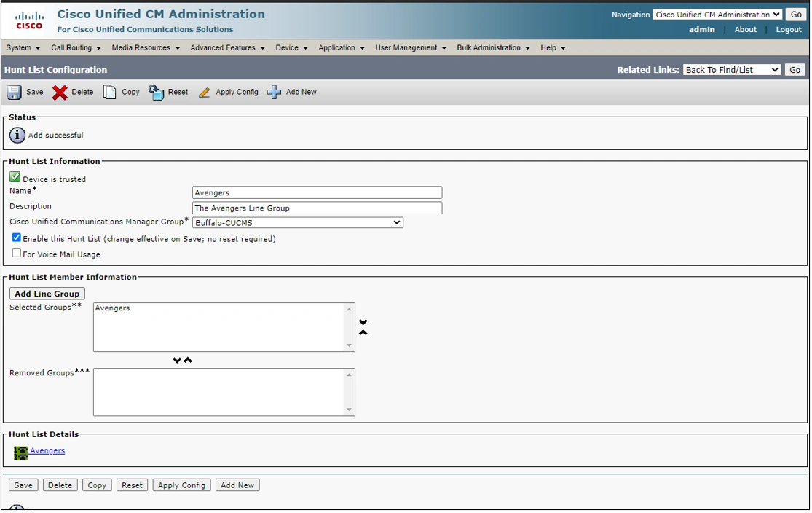Screen dimensions: 812x513
Task: Open the Call Routing menu
Action: click(76, 47)
